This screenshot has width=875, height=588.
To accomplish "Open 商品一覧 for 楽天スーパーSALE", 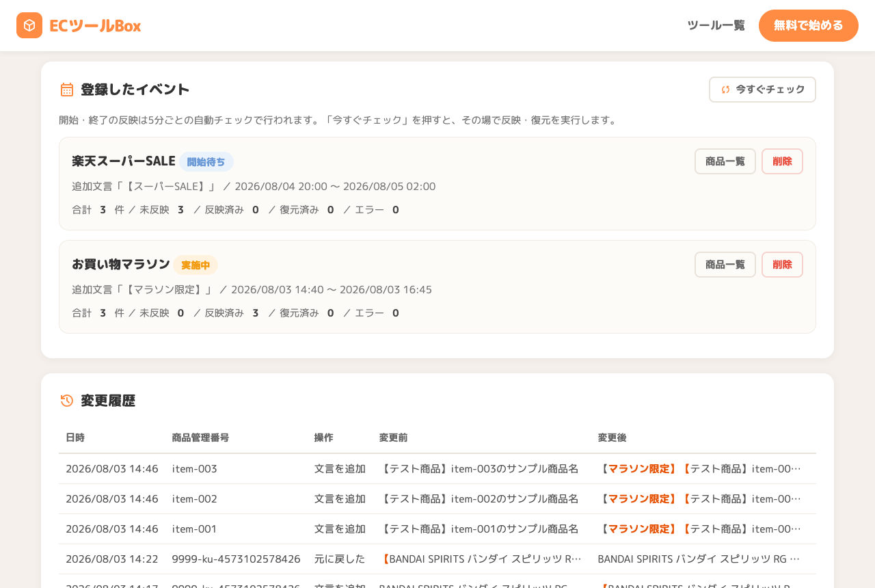I will (x=725, y=161).
